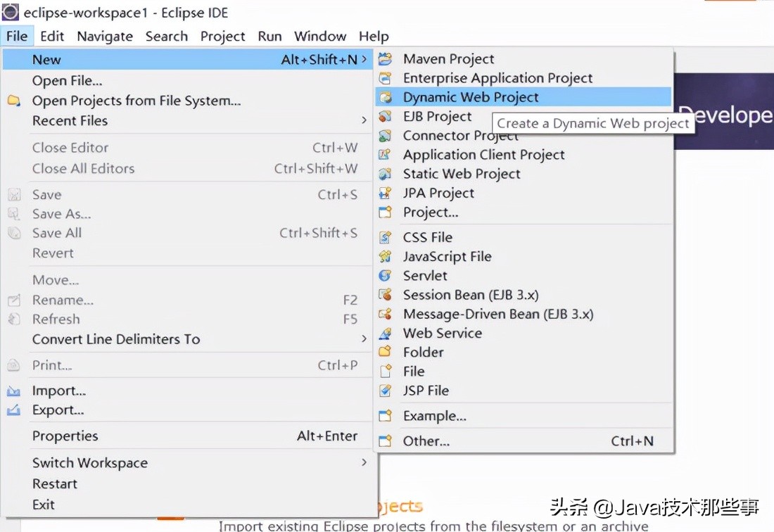774x532 pixels.
Task: Click the Project... wizard icon
Action: pos(385,213)
